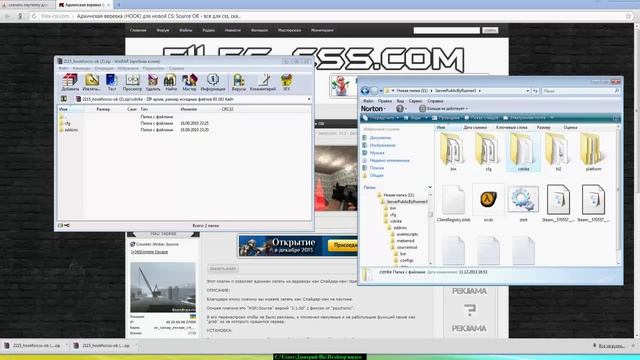The width and height of the screenshot is (640, 360).
Task: Click WinRAR Find (Найти) binoculars icon
Action: [x=170, y=82]
